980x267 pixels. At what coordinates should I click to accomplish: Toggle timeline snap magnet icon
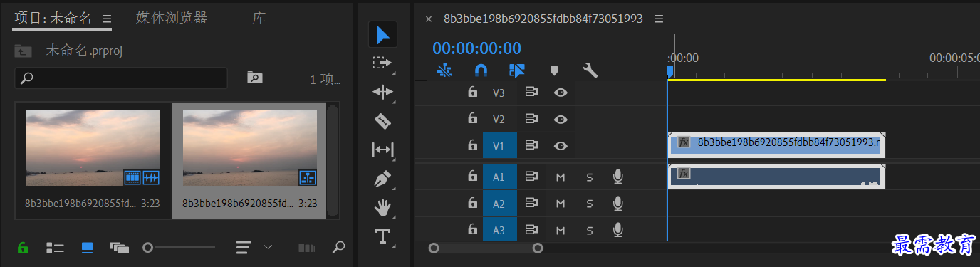coord(481,70)
